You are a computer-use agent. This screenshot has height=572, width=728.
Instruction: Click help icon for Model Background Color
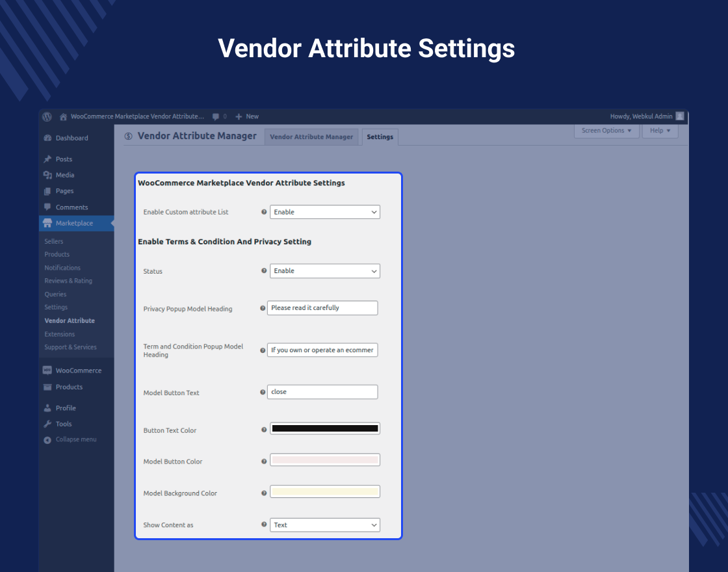[x=264, y=493]
